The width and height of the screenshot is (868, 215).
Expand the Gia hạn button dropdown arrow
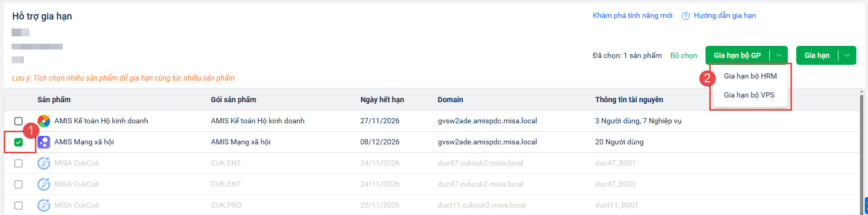(x=847, y=55)
